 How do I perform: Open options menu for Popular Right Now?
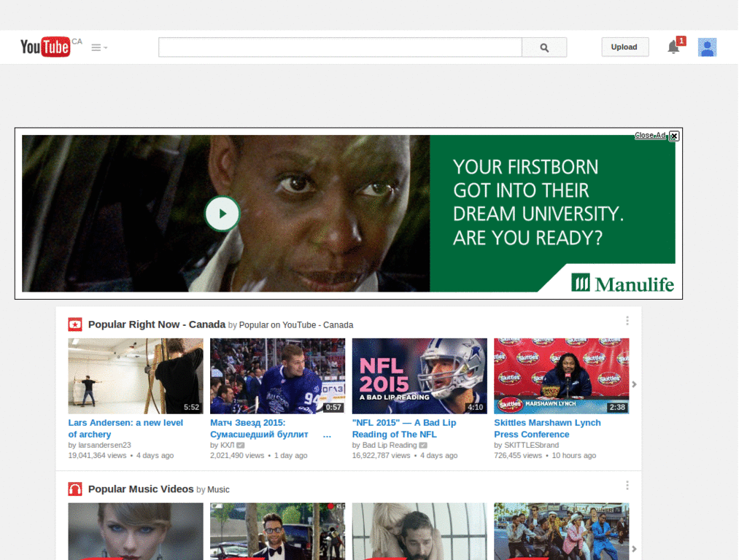click(x=627, y=321)
